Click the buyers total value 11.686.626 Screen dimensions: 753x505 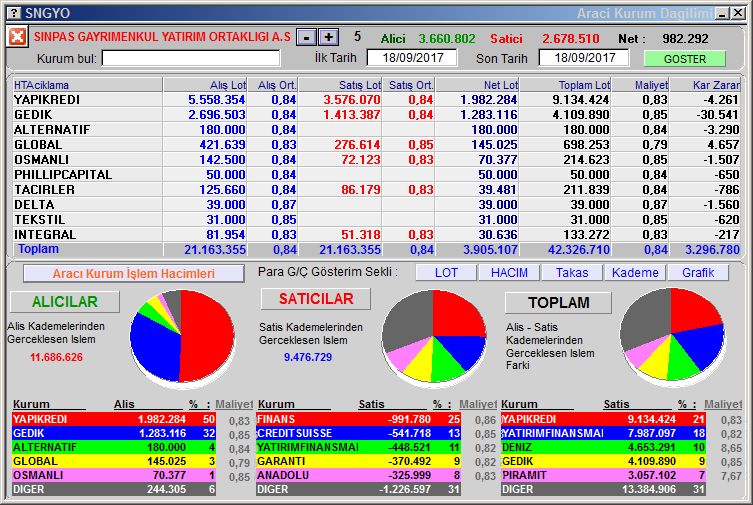56,357
